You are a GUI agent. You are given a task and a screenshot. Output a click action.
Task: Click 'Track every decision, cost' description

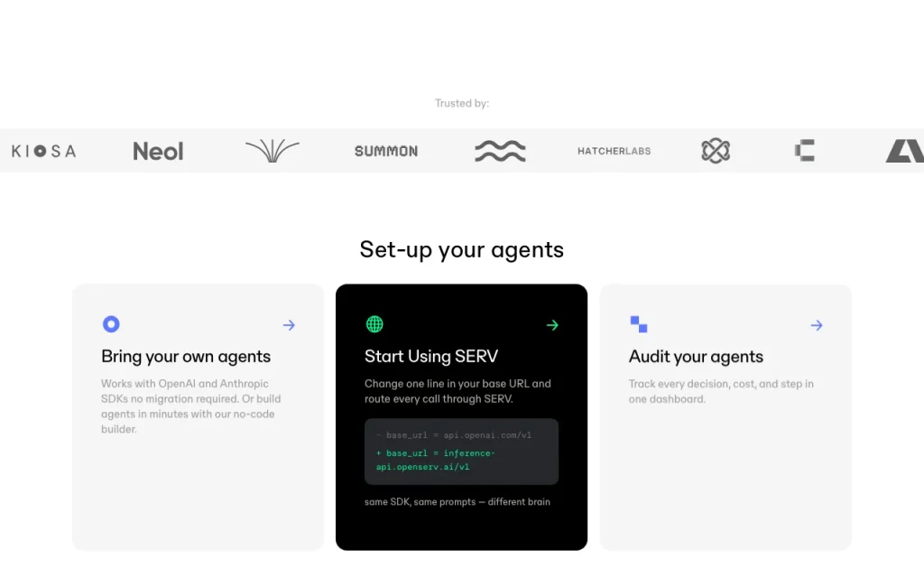(721, 391)
